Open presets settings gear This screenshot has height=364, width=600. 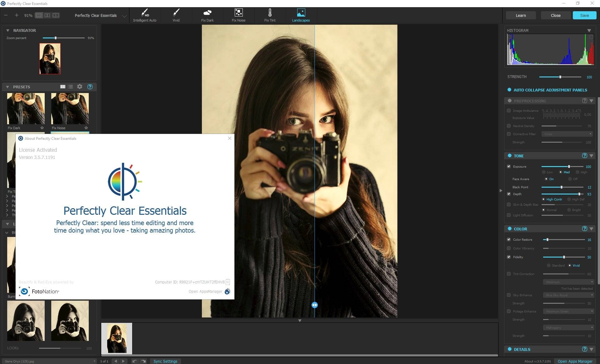click(80, 86)
